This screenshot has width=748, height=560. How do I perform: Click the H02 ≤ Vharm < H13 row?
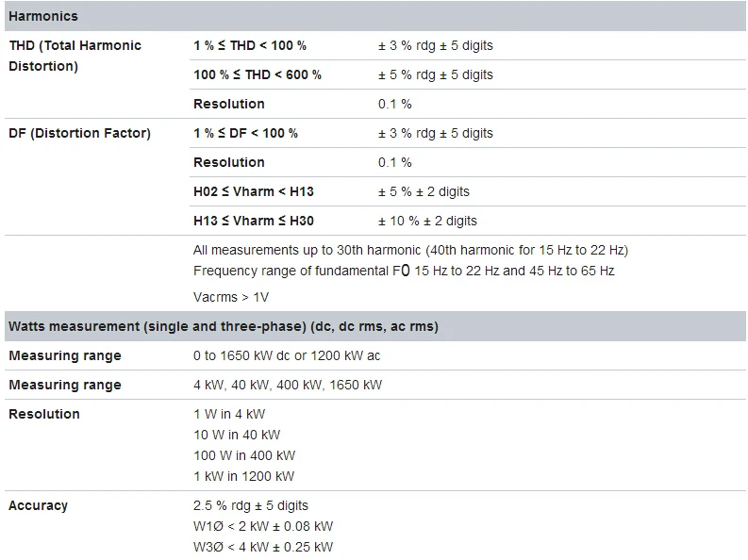468,191
